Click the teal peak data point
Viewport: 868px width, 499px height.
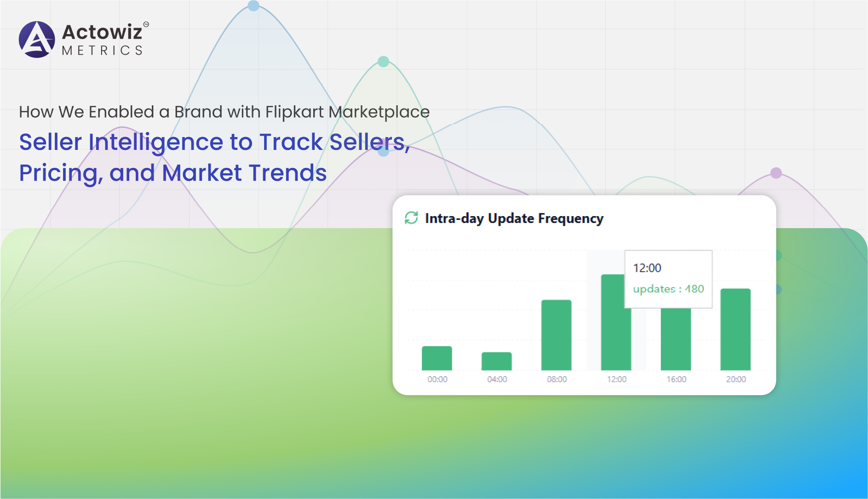(383, 61)
